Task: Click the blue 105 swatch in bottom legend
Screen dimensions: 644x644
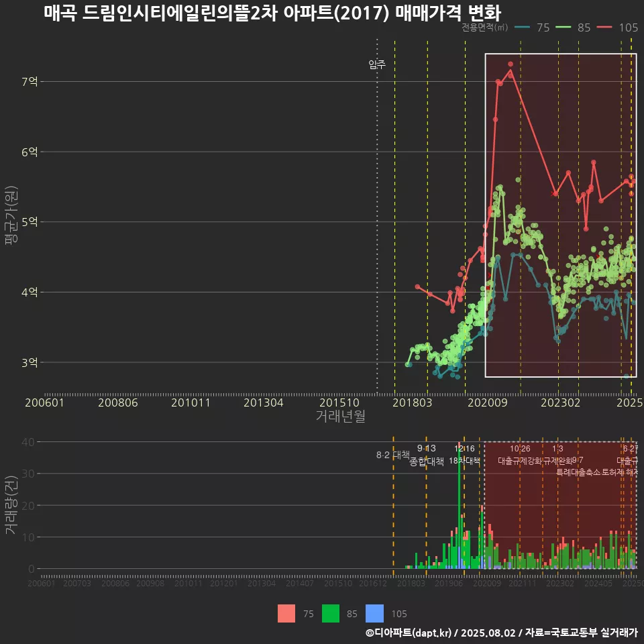Action: (x=374, y=614)
